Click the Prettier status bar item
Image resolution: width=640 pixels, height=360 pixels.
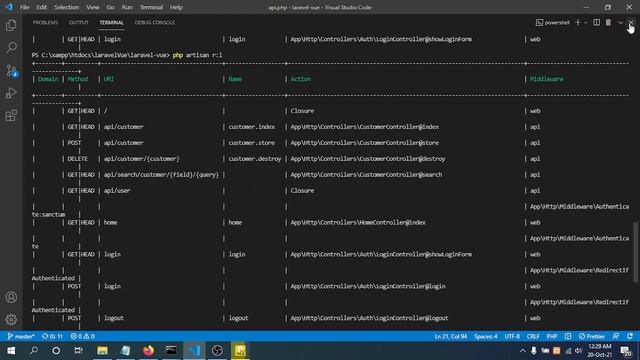point(591,336)
